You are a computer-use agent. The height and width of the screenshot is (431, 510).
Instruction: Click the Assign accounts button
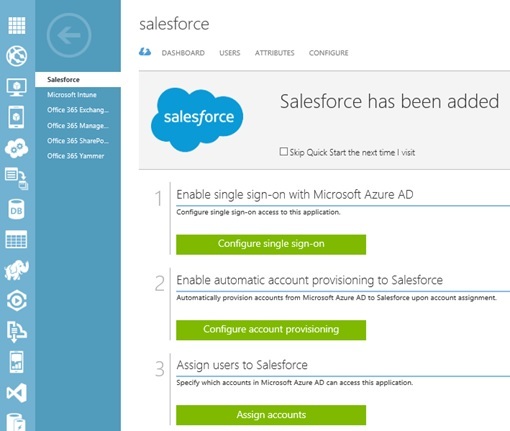click(x=271, y=415)
